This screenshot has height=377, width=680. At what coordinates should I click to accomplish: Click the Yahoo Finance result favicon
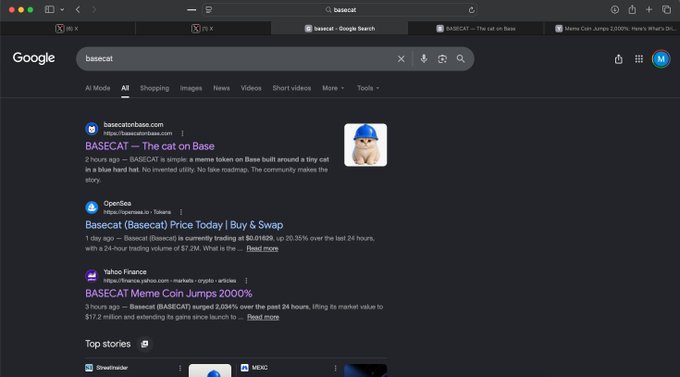point(92,276)
